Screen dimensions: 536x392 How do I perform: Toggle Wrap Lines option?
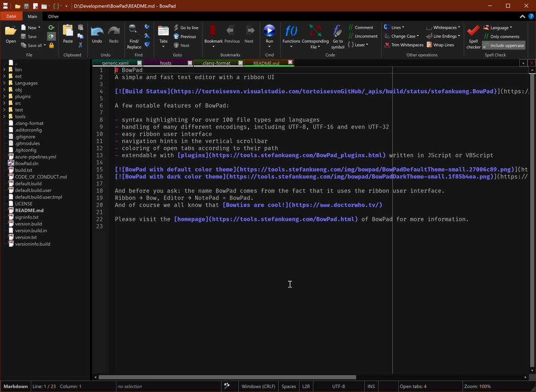coord(440,45)
